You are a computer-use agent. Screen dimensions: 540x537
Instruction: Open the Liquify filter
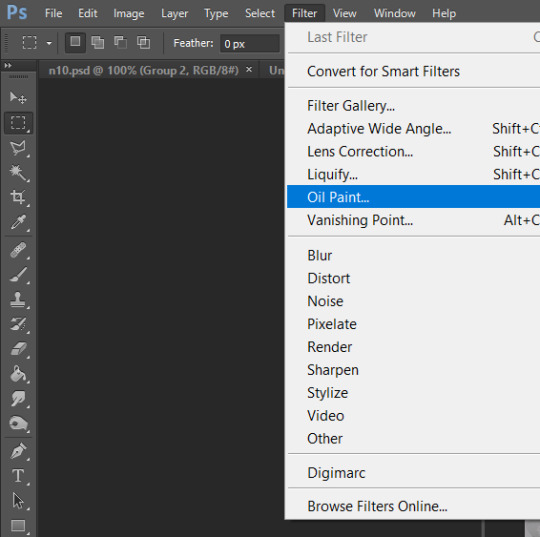pyautogui.click(x=413, y=174)
